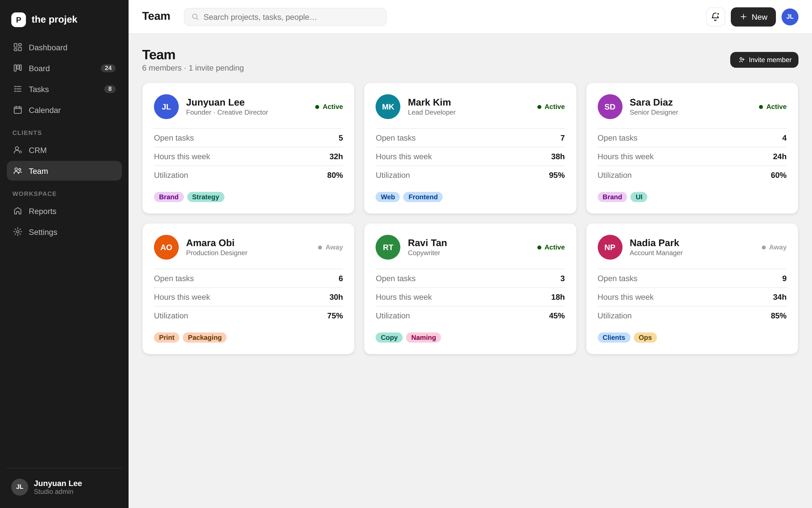The height and width of the screenshot is (508, 812).
Task: Click the Brand tag on Junyuan Lee's card
Action: 168,197
